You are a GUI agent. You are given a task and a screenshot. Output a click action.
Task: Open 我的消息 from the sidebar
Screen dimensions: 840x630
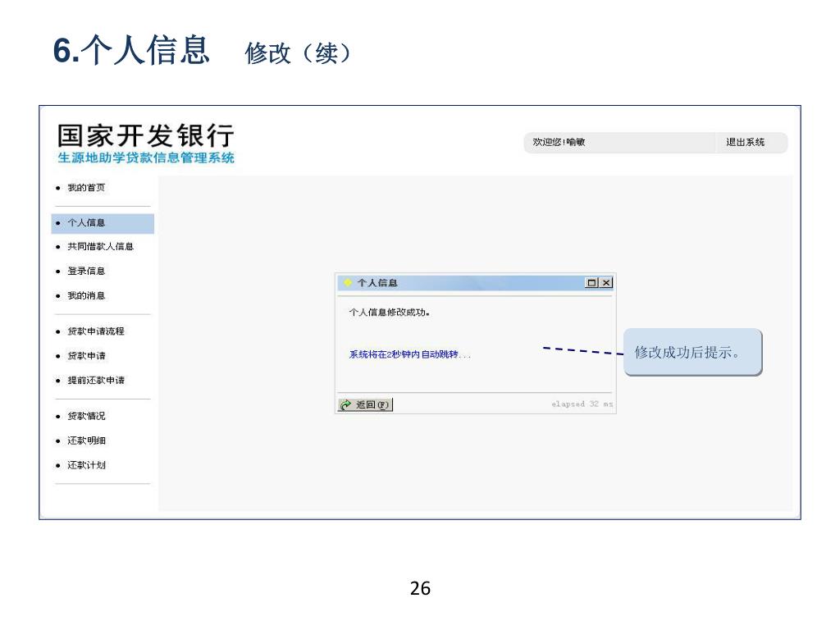click(86, 295)
